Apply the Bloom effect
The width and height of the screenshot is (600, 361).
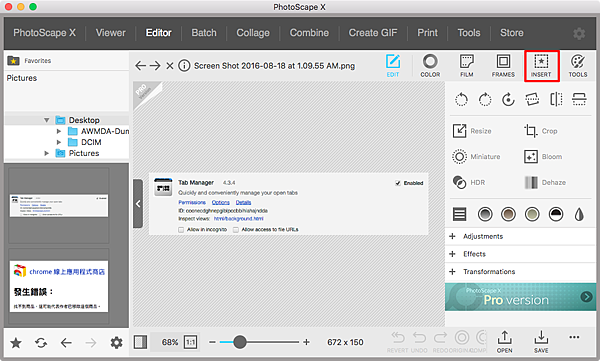(x=543, y=157)
